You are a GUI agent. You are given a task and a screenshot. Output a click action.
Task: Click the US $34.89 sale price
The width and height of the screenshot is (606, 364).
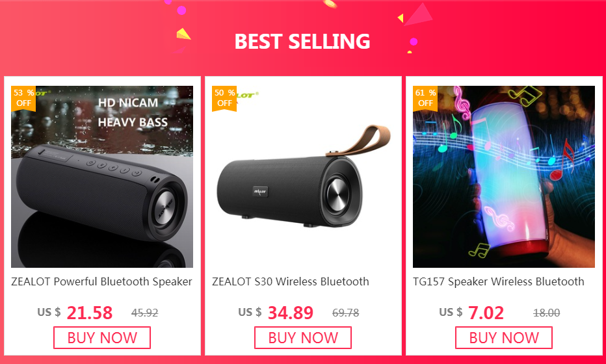coord(276,313)
